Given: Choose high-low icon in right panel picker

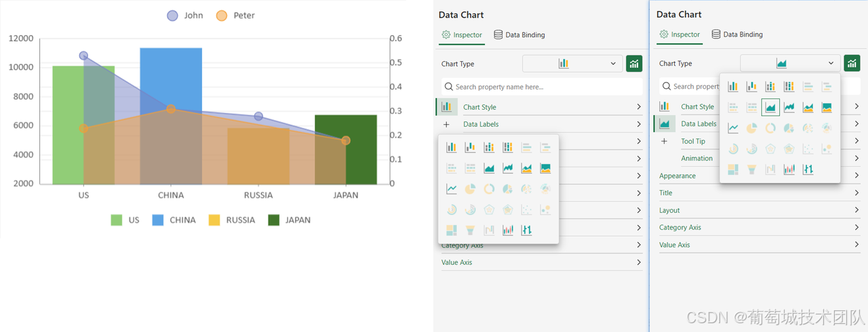Looking at the screenshot, I should pyautogui.click(x=808, y=169).
